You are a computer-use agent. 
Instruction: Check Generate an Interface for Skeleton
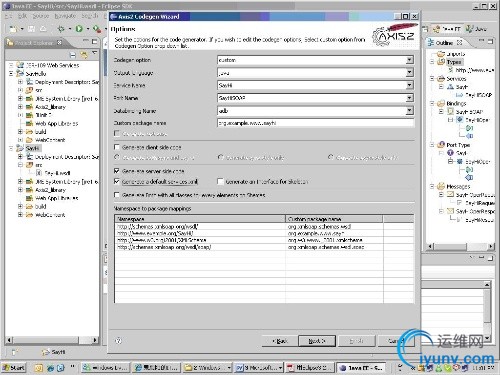(220, 182)
